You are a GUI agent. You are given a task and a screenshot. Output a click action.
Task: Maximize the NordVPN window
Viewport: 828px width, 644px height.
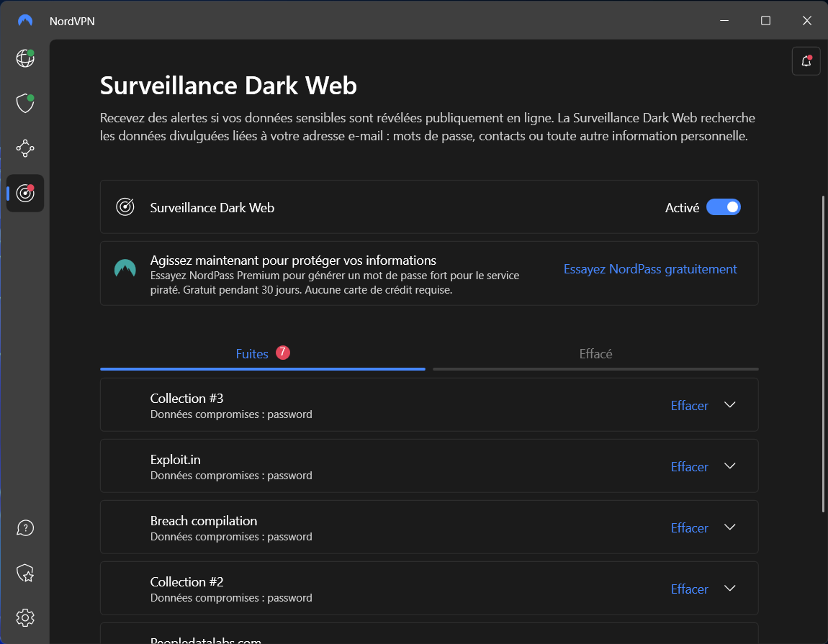(x=765, y=21)
